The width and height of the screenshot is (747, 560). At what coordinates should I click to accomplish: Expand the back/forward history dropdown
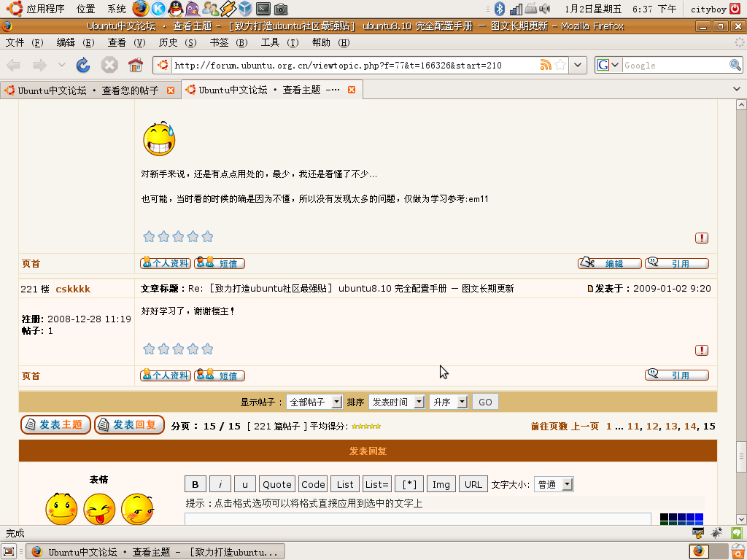click(x=61, y=65)
